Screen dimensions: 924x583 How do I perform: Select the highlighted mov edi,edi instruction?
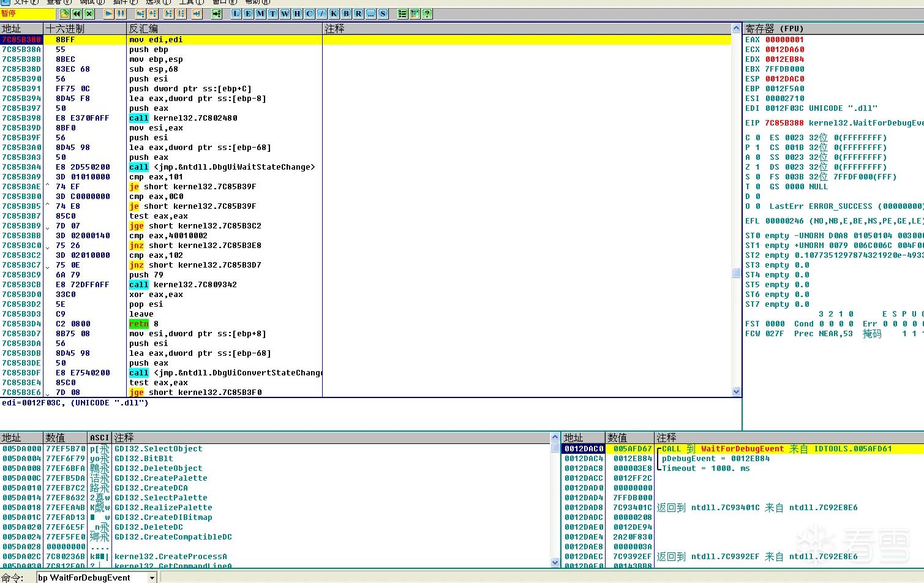pyautogui.click(x=156, y=40)
